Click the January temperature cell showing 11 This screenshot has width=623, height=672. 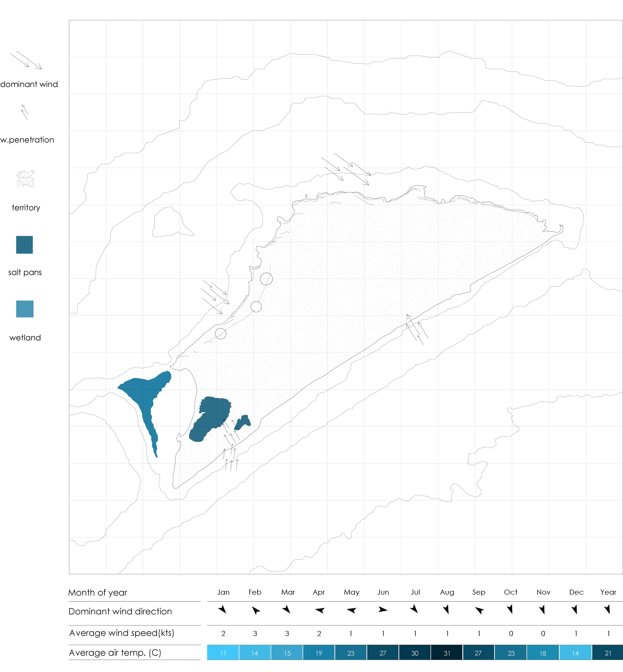click(223, 652)
